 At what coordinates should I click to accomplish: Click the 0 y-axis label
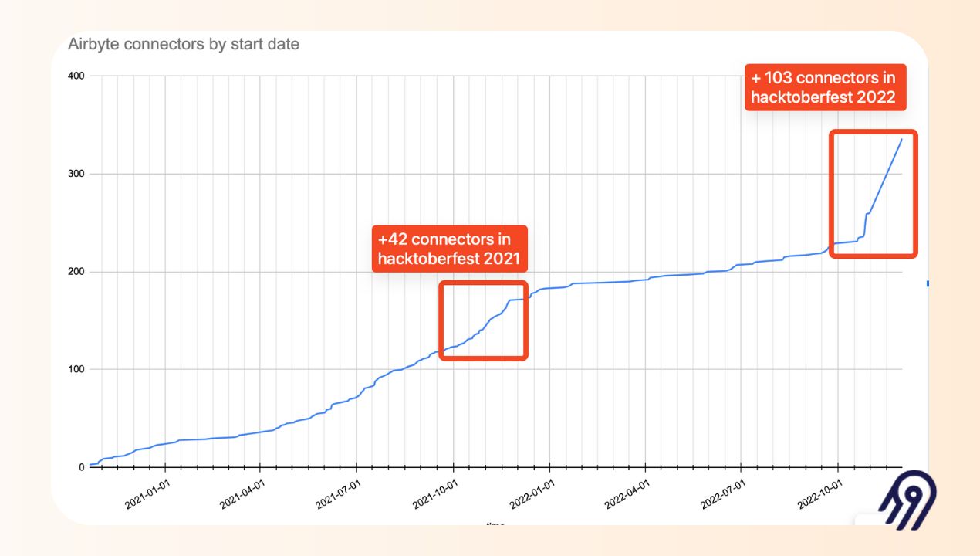tap(80, 467)
